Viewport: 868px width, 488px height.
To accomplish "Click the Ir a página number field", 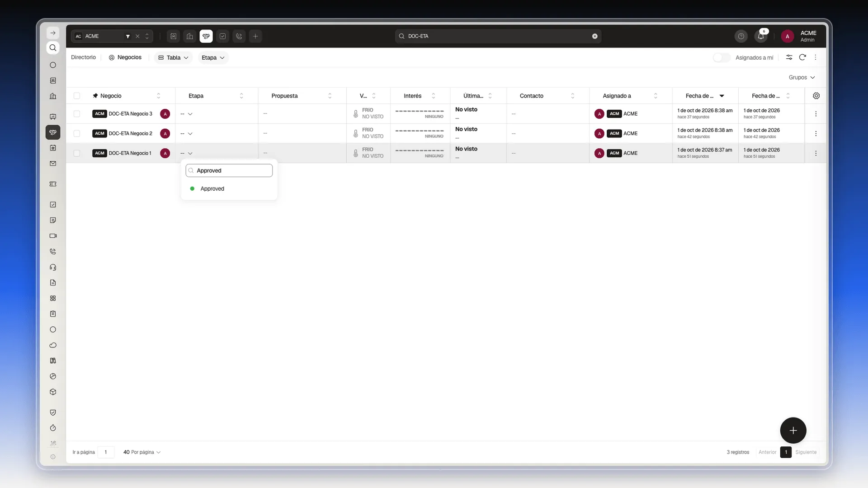I will [x=106, y=452].
